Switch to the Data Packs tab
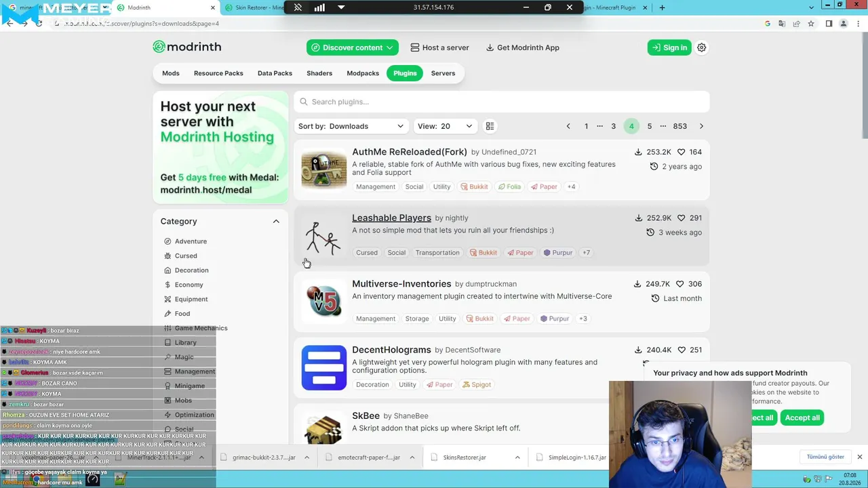Screen dimensions: 868x488 pos(275,73)
